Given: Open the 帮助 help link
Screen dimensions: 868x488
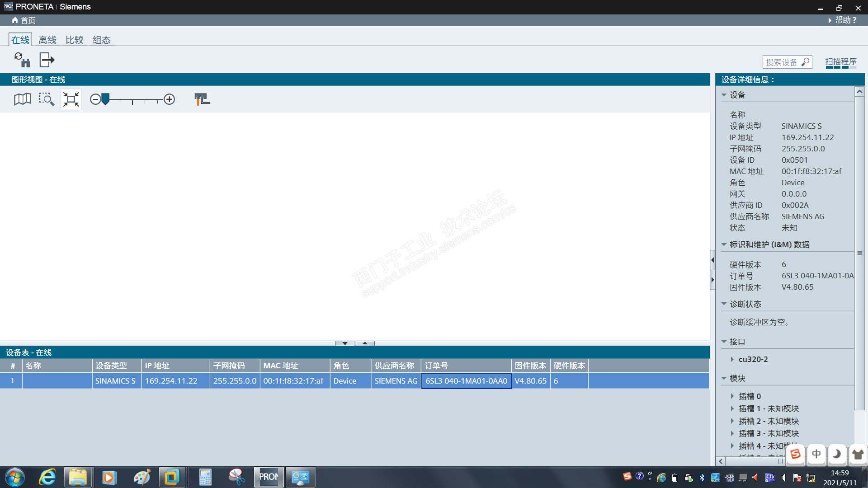Looking at the screenshot, I should pyautogui.click(x=844, y=20).
